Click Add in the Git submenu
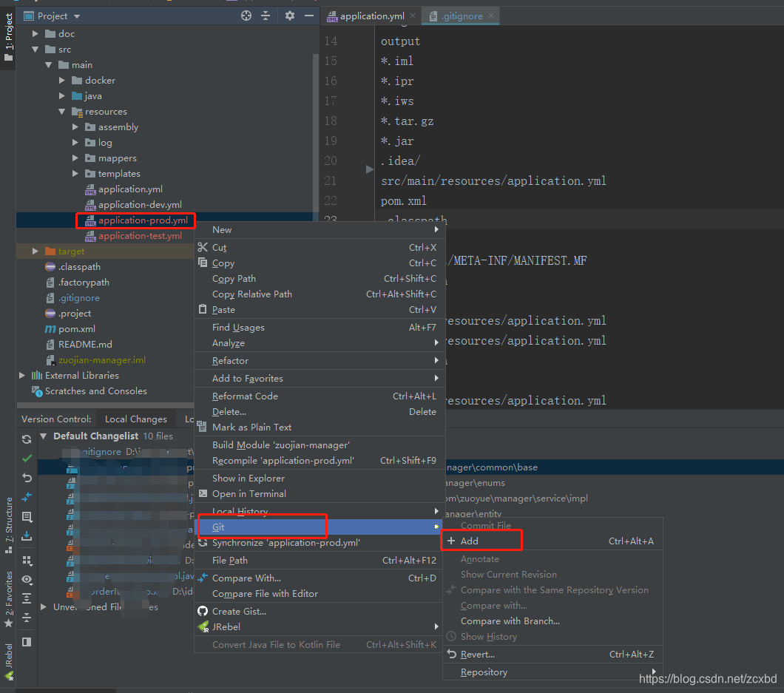The width and height of the screenshot is (784, 693). [x=553, y=541]
